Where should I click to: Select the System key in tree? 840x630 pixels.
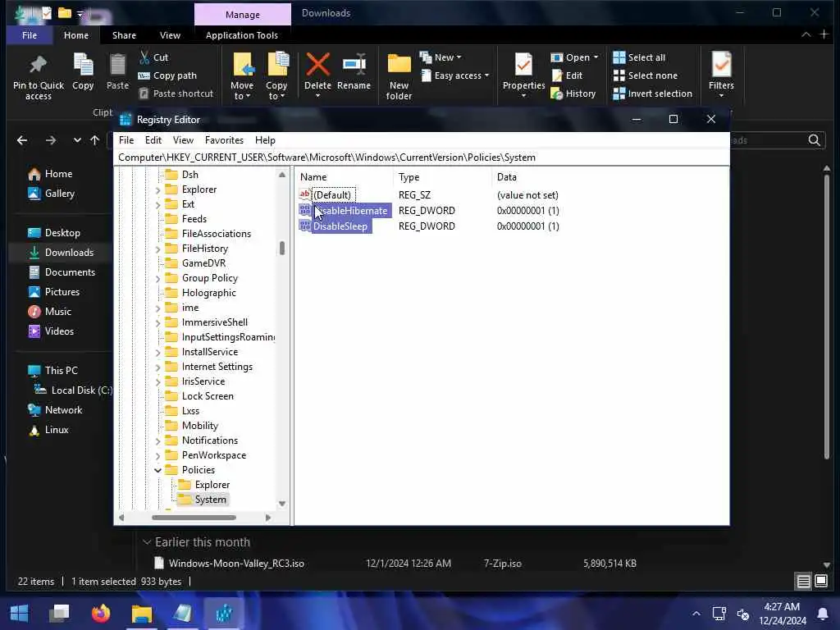click(x=210, y=500)
